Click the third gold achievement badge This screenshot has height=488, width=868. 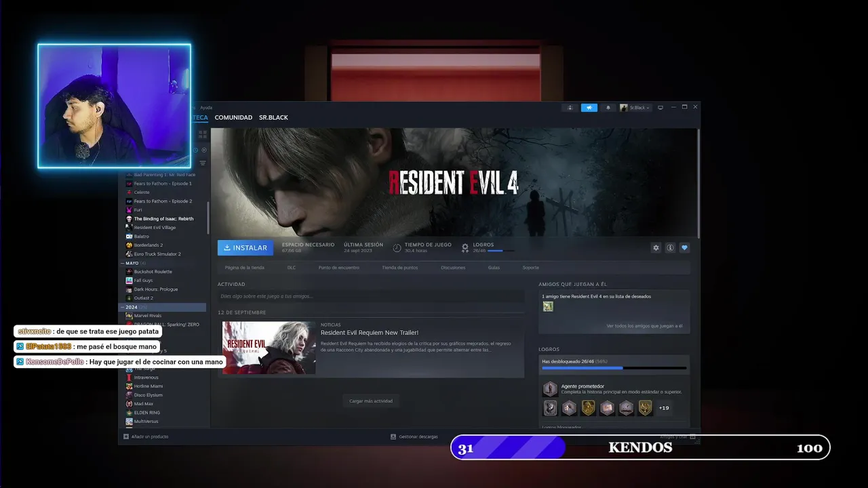(588, 408)
